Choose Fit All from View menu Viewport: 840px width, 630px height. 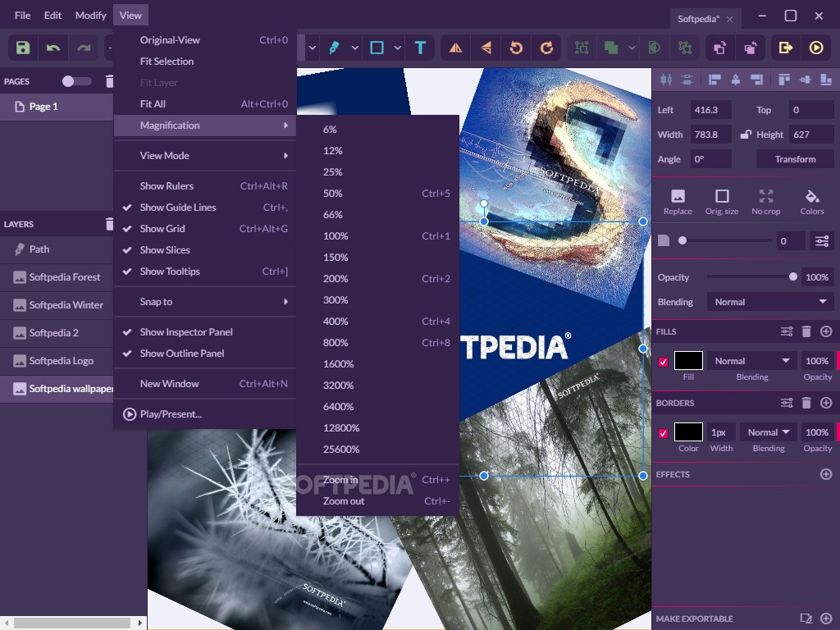pos(205,104)
